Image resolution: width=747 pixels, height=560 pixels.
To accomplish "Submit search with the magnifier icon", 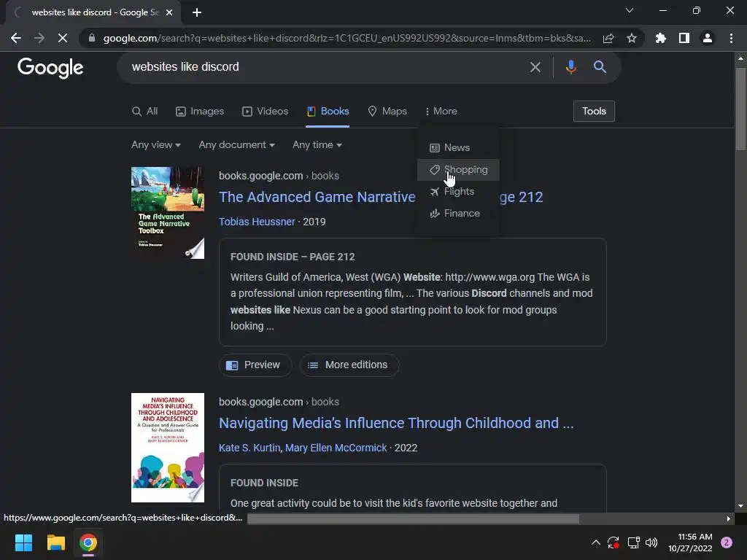I will [x=600, y=67].
